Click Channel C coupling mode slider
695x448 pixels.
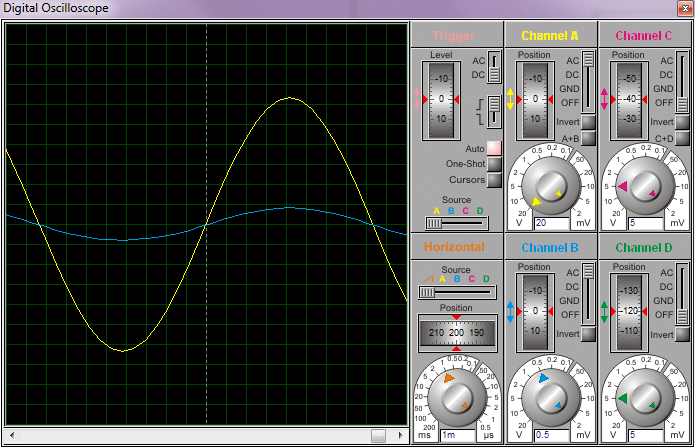point(682,82)
